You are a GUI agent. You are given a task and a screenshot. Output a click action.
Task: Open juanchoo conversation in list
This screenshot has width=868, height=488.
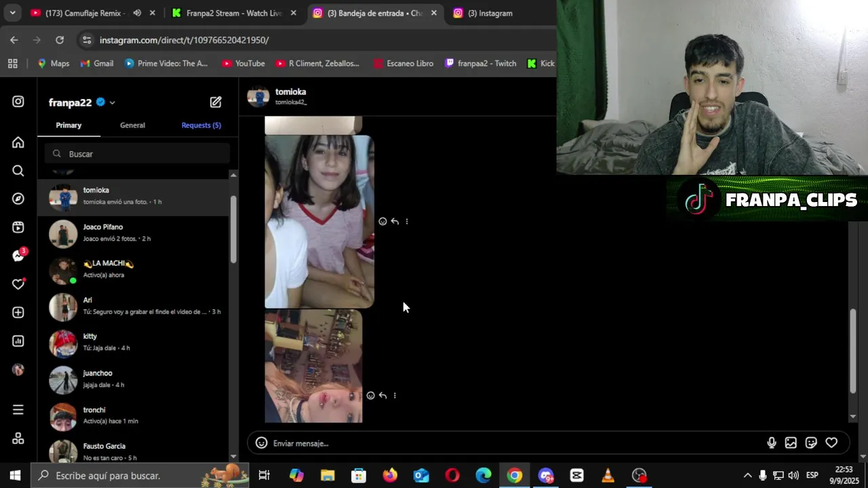[134, 380]
